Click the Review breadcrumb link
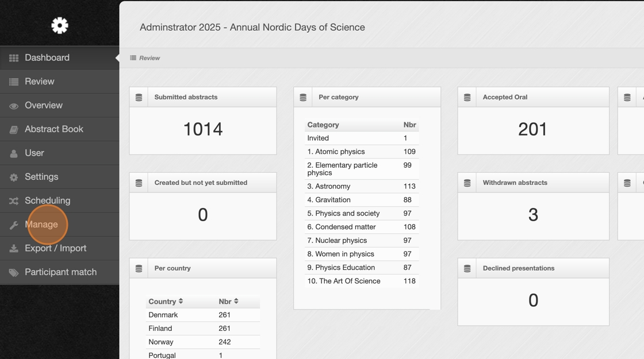 click(x=149, y=58)
